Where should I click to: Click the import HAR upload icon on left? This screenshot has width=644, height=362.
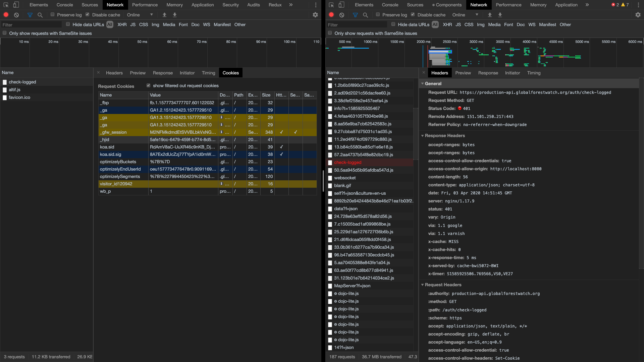coord(164,15)
